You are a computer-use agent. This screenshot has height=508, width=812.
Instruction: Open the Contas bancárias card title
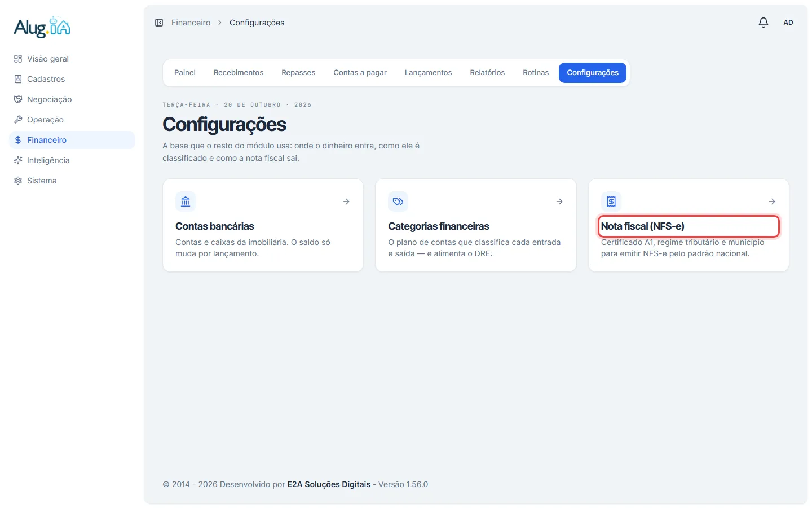pyautogui.click(x=215, y=226)
